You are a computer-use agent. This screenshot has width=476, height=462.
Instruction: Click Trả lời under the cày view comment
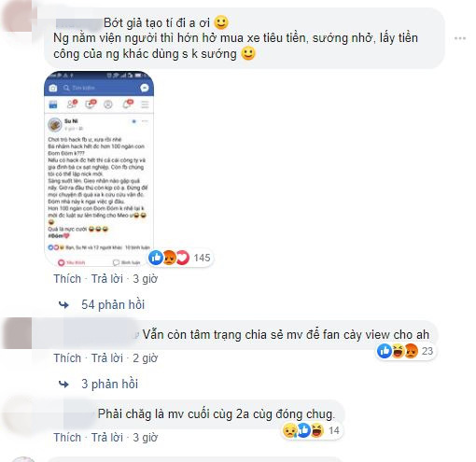tap(107, 358)
